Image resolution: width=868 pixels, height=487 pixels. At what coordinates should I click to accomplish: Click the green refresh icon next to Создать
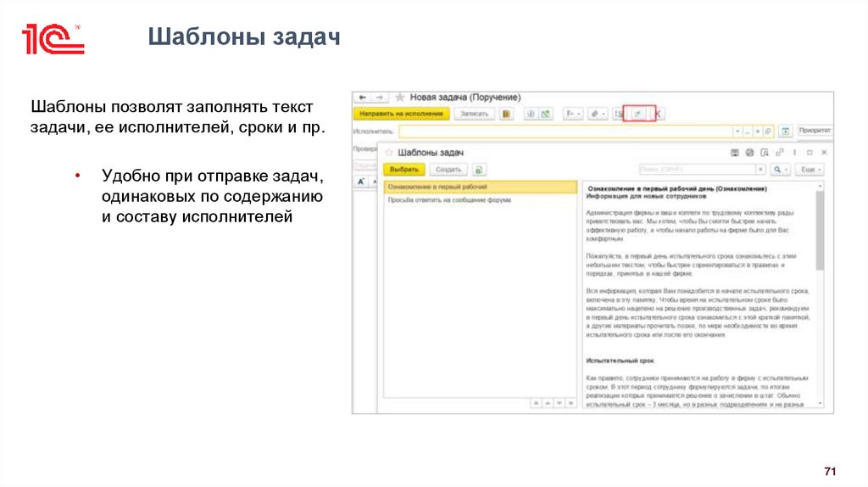(x=479, y=170)
